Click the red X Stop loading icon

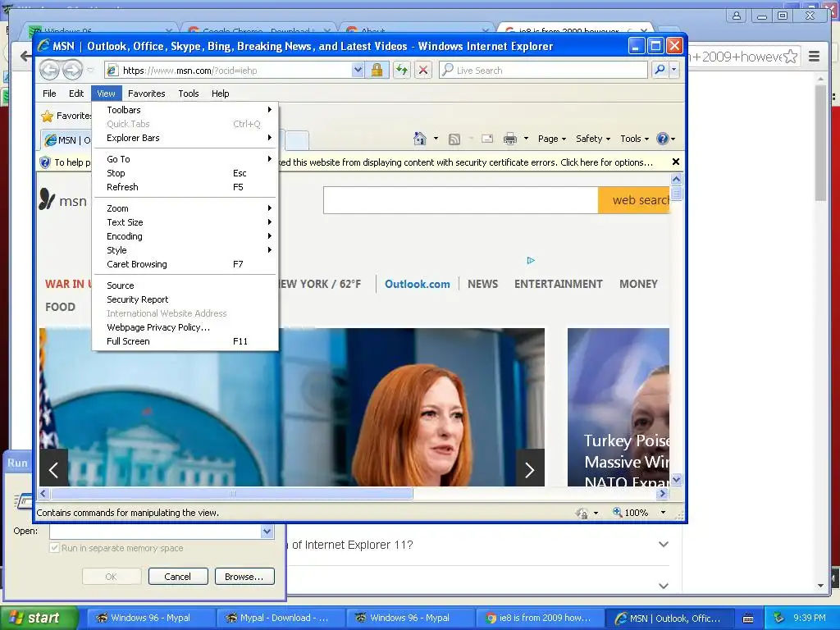(423, 71)
